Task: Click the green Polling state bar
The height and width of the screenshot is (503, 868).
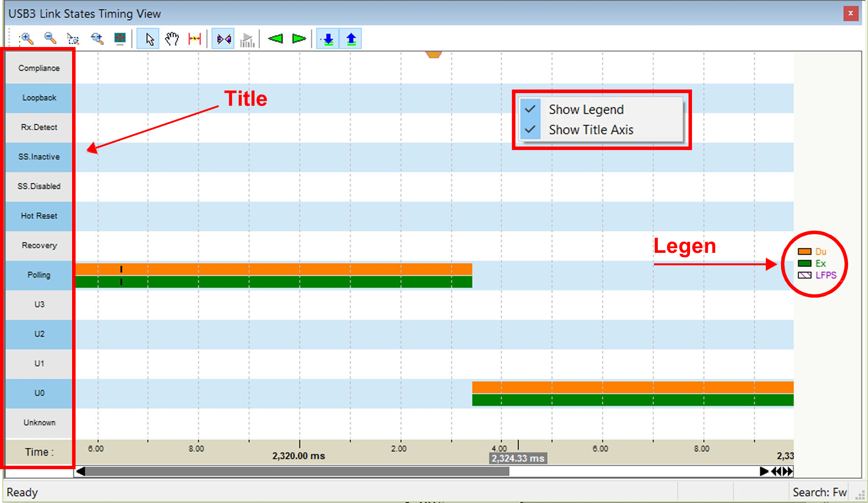Action: [x=274, y=282]
